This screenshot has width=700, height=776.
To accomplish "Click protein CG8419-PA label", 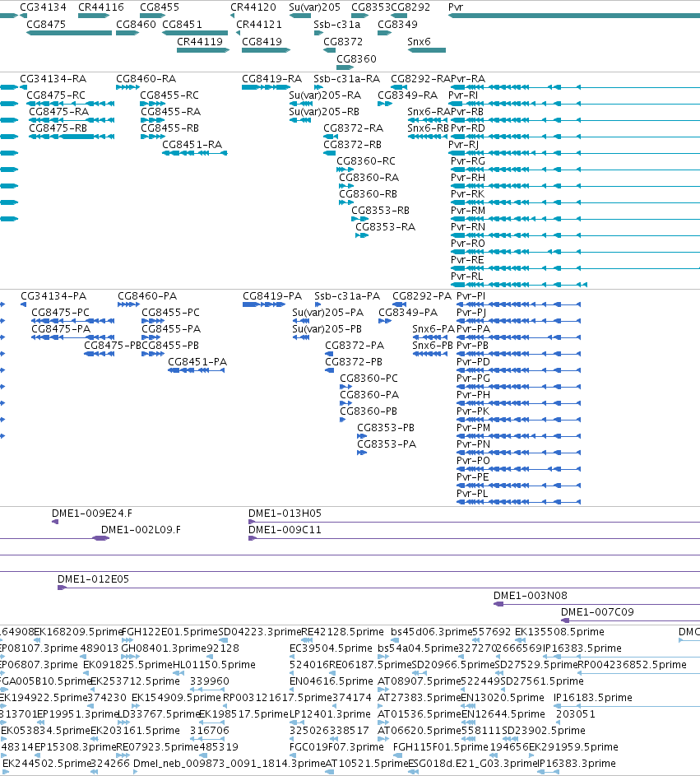I will pyautogui.click(x=272, y=296).
